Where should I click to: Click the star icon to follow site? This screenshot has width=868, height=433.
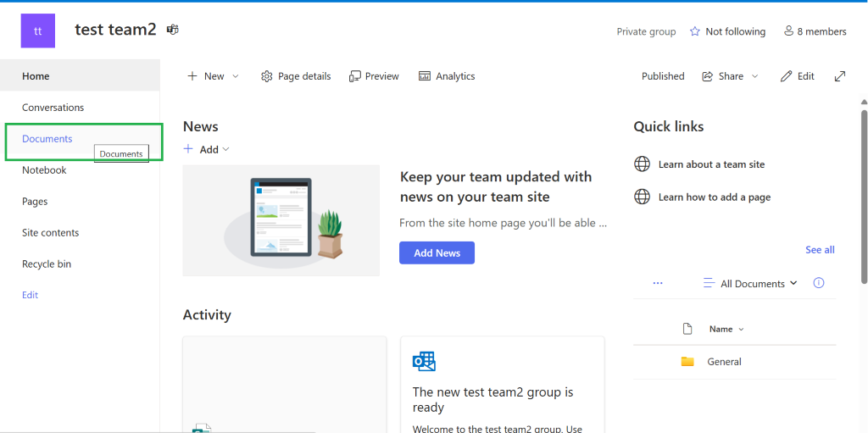[x=695, y=31]
